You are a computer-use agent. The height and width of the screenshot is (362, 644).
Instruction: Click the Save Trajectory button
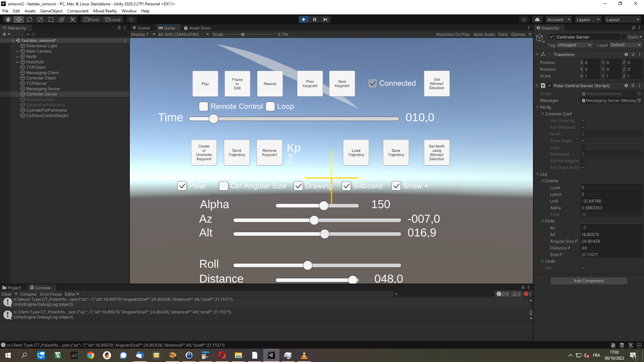(x=396, y=153)
